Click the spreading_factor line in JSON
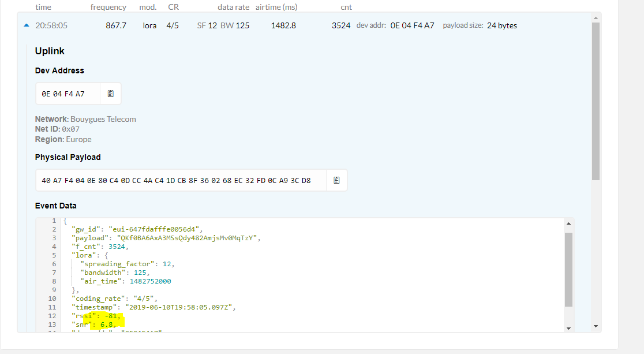Viewport: 644px width, 354px height. pyautogui.click(x=128, y=264)
